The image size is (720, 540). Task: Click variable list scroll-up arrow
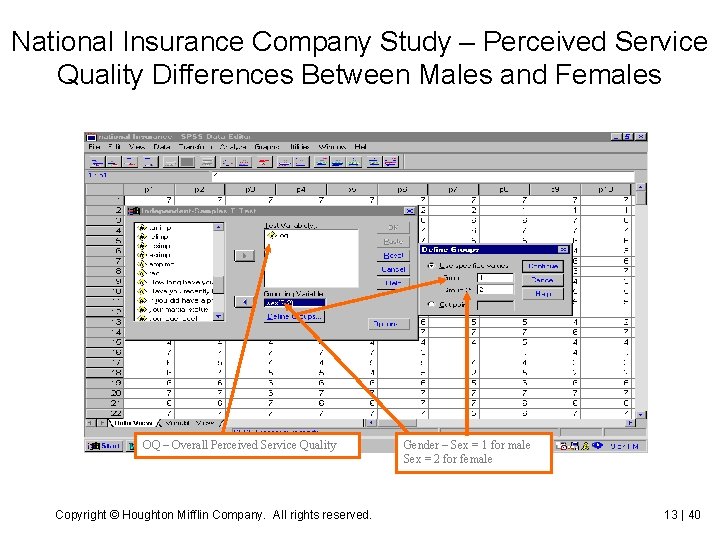point(219,227)
